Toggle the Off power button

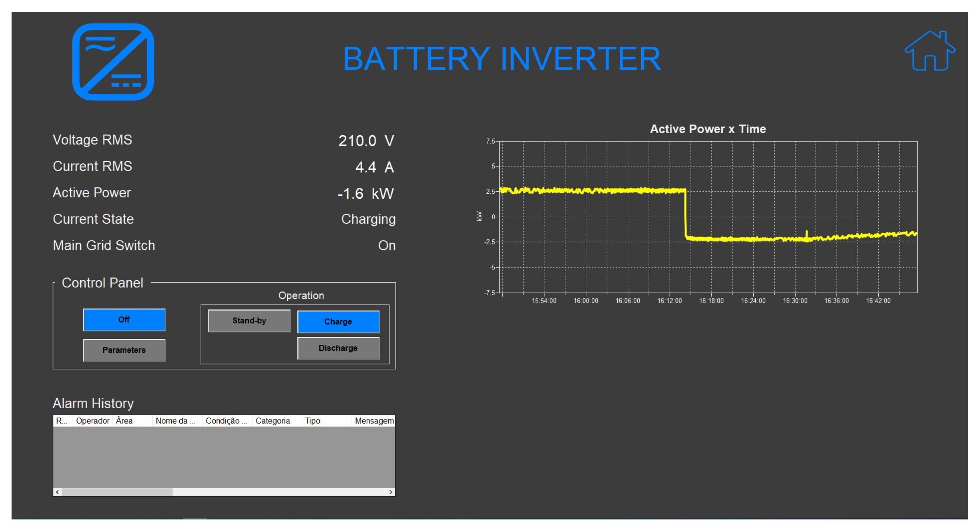coord(124,320)
